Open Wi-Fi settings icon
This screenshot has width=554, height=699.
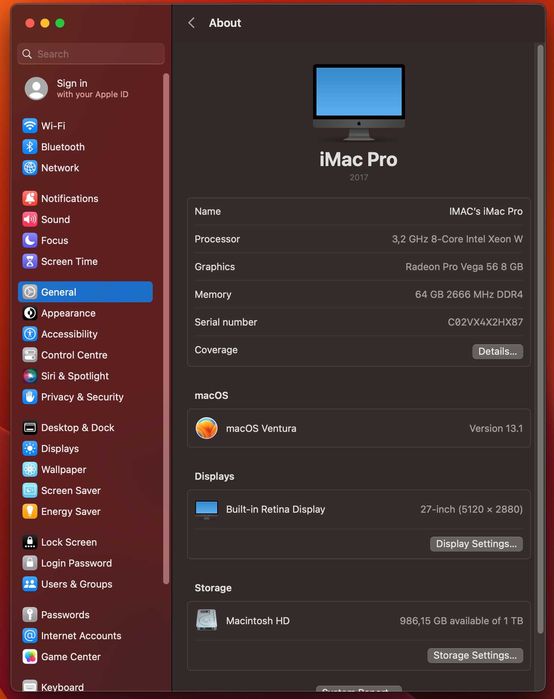[x=30, y=126]
